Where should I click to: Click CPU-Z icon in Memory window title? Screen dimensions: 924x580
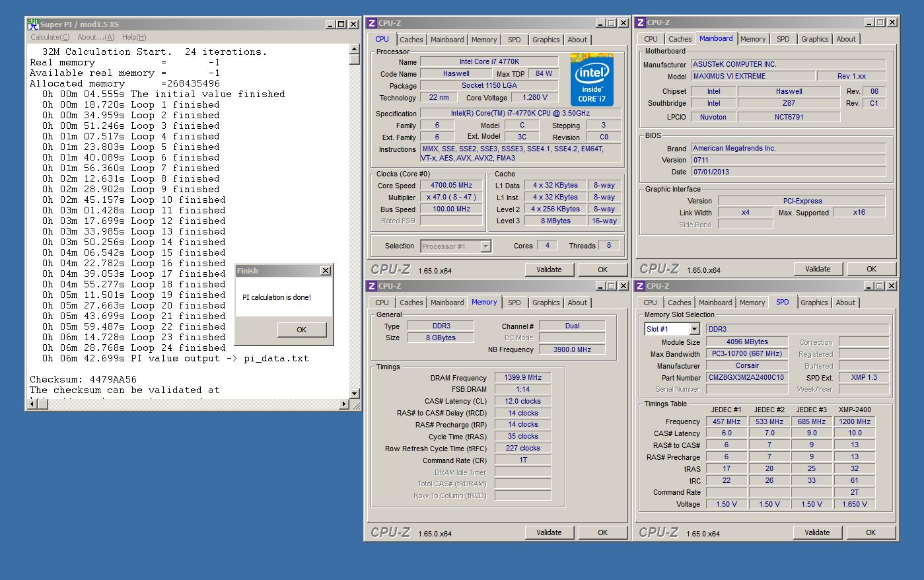[372, 286]
